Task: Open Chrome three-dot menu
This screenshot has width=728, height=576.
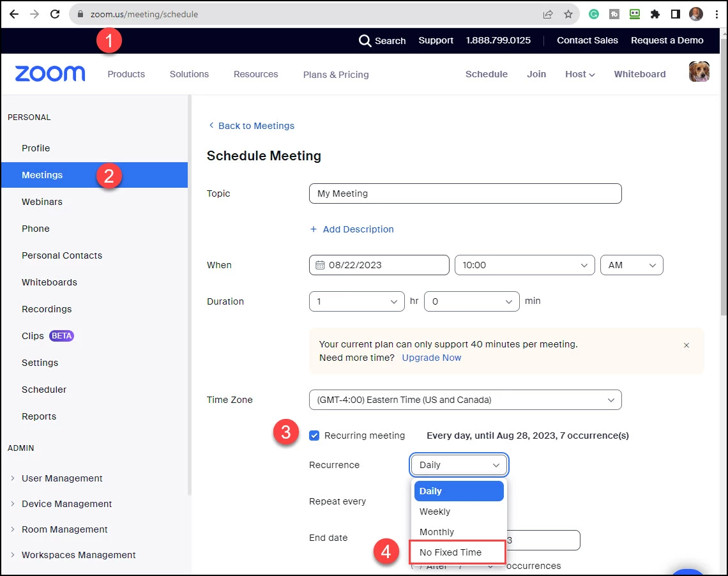Action: 717,14
